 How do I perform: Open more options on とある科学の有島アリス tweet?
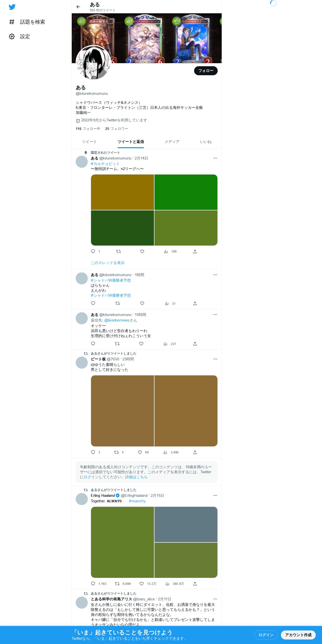[215, 599]
